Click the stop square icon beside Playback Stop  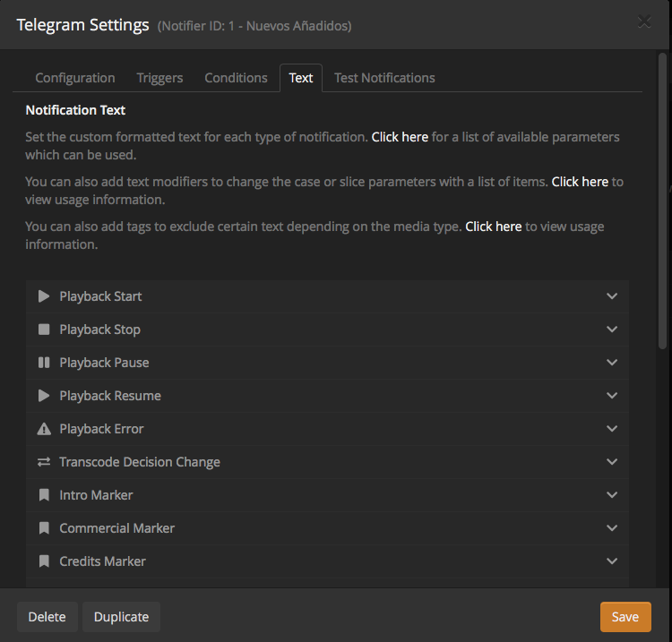click(44, 330)
